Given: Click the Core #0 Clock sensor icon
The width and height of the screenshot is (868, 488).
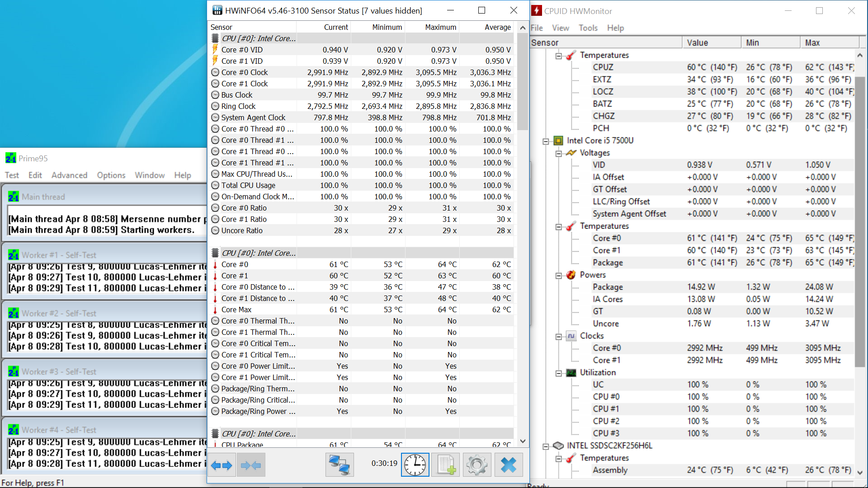Looking at the screenshot, I should coord(215,72).
